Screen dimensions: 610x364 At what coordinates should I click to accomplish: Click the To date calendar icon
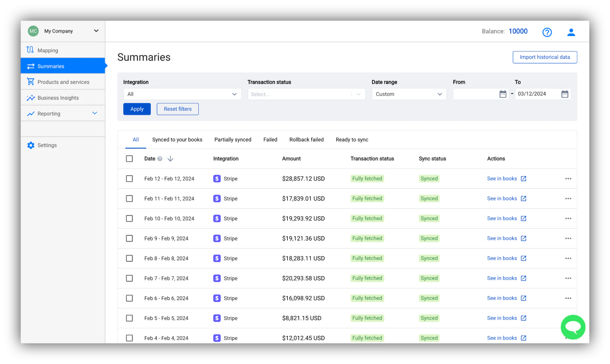pos(565,94)
